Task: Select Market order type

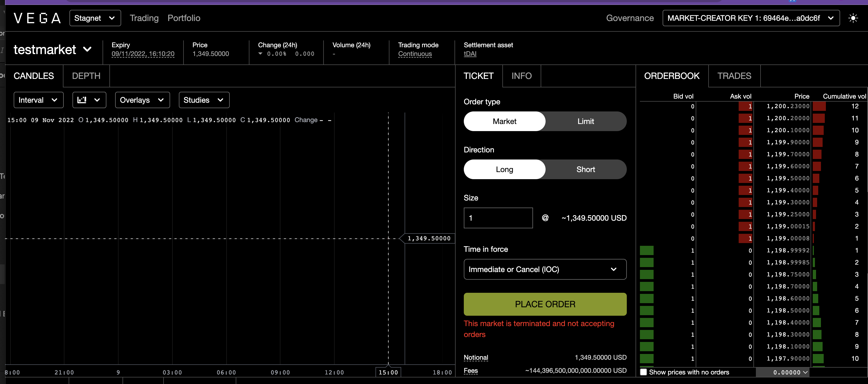Action: click(505, 121)
